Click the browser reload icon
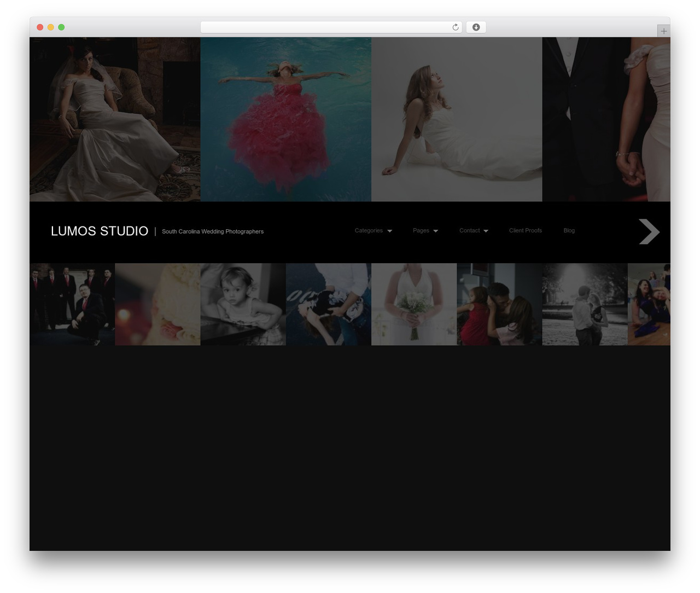 click(456, 27)
